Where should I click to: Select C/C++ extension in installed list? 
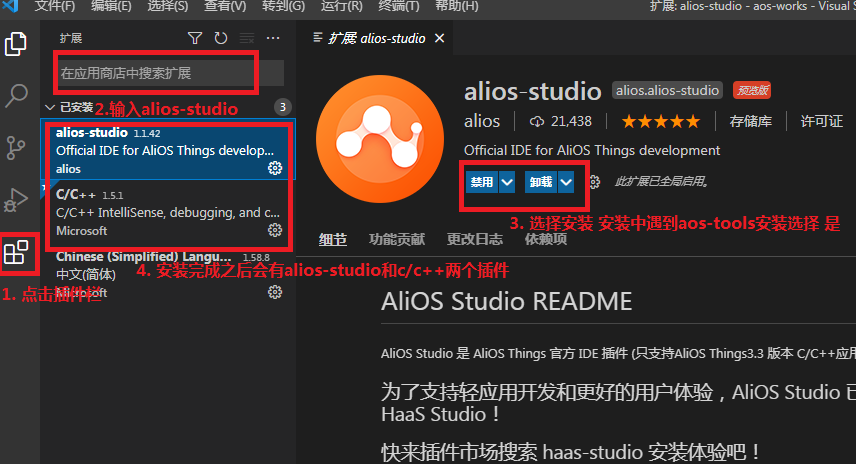pos(168,212)
